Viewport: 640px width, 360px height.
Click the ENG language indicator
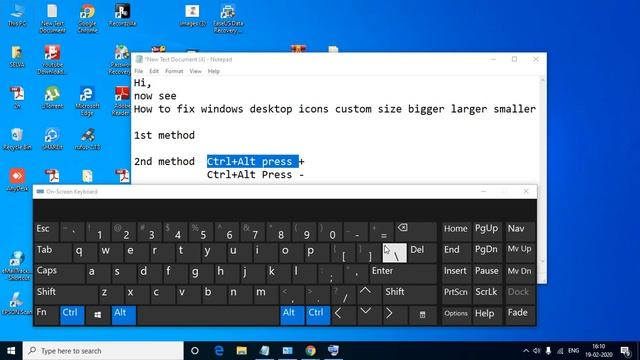coord(573,351)
